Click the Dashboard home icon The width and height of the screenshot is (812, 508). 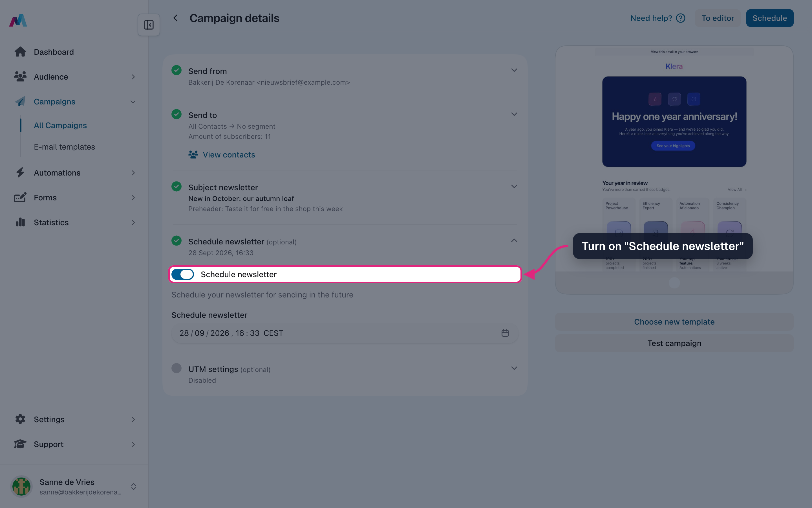(x=20, y=52)
